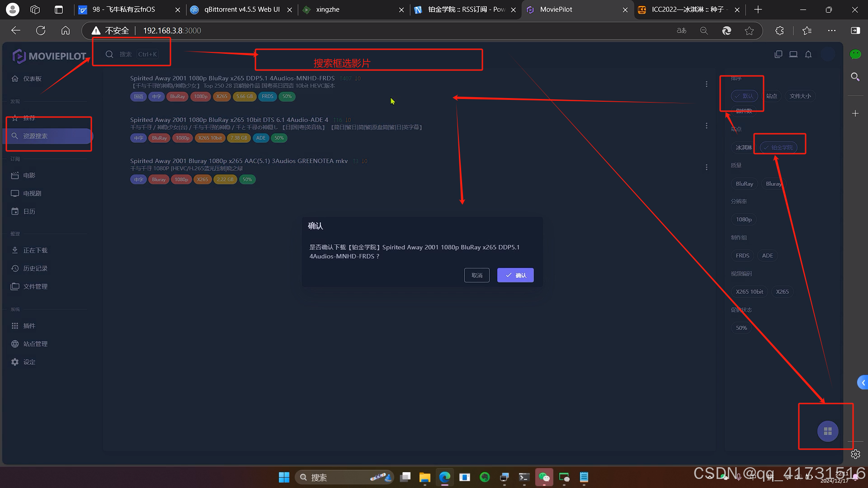
Task: Click 取消 to cancel the dialog
Action: coord(476,275)
